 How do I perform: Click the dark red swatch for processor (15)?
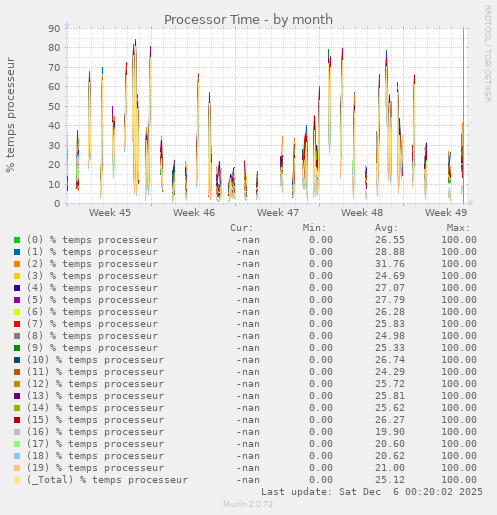tap(17, 420)
